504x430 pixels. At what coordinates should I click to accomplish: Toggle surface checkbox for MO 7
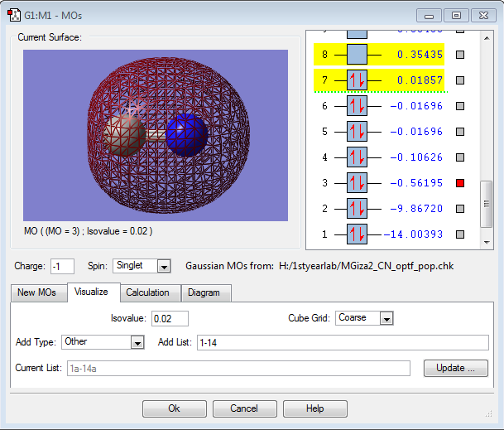point(460,80)
